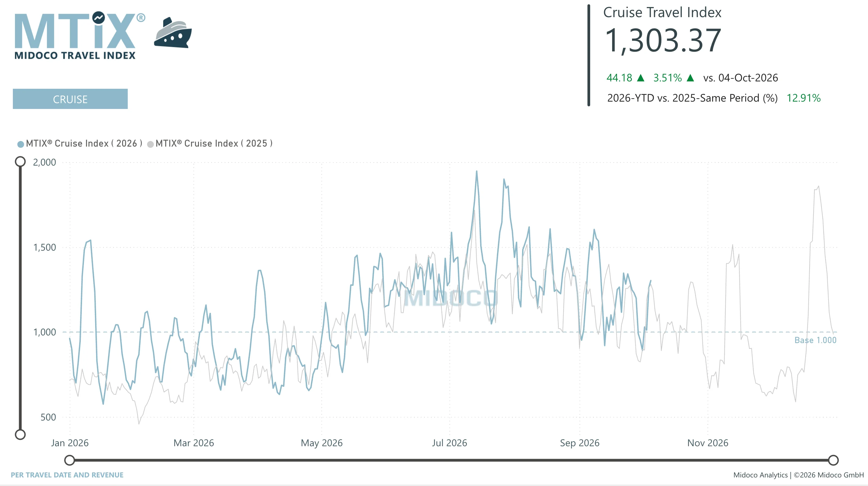Screen dimensions: 868x486
Task: Click the 'May 2026' axis label
Action: (322, 443)
